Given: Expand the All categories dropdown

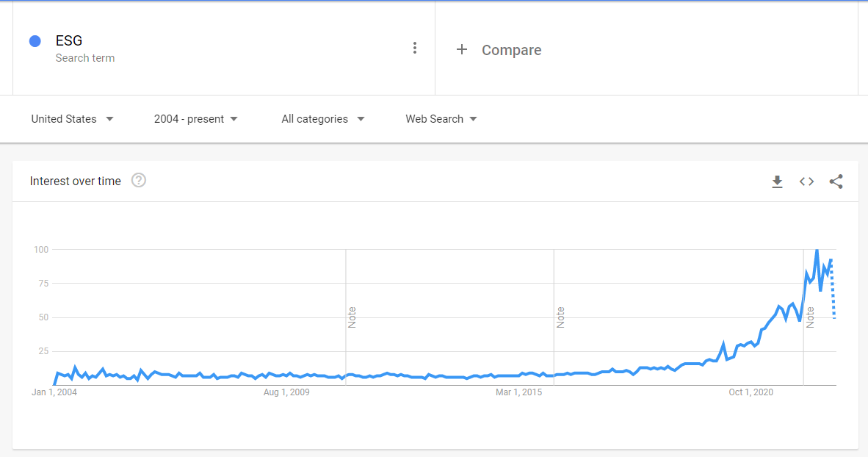Looking at the screenshot, I should [x=322, y=119].
